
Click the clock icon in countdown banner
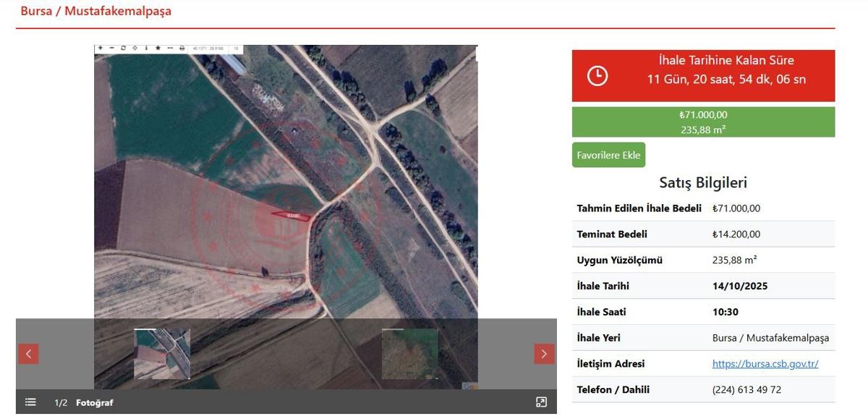597,75
